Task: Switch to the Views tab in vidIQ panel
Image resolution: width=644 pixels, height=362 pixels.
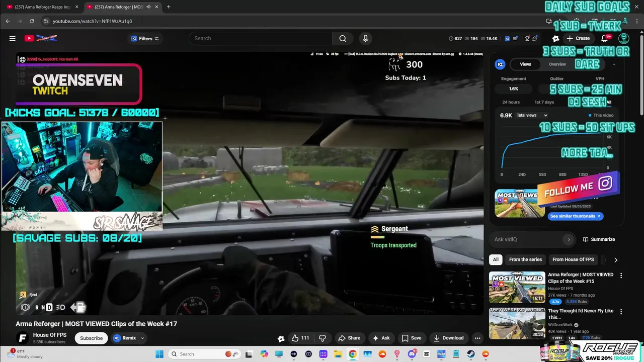Action: click(525, 64)
